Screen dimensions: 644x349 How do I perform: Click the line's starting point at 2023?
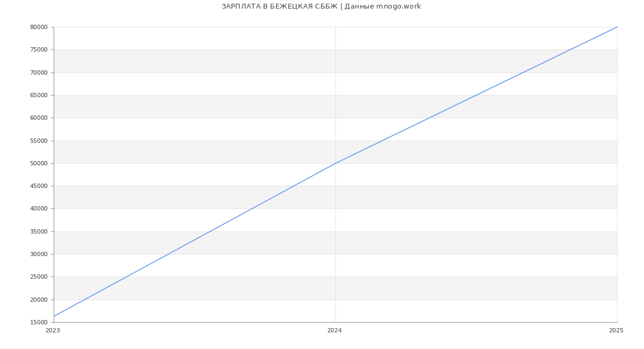54,316
